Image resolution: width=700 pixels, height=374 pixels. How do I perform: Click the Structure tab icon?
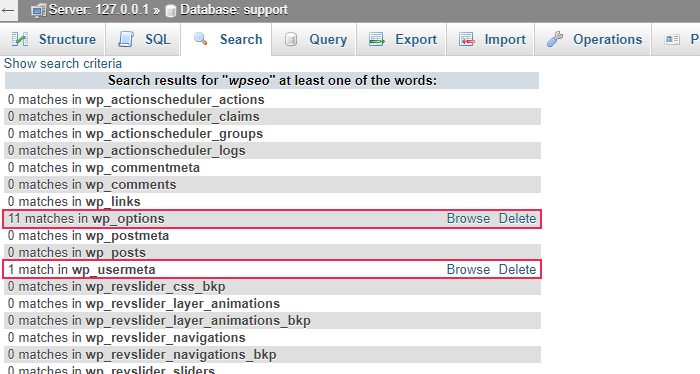click(x=20, y=39)
